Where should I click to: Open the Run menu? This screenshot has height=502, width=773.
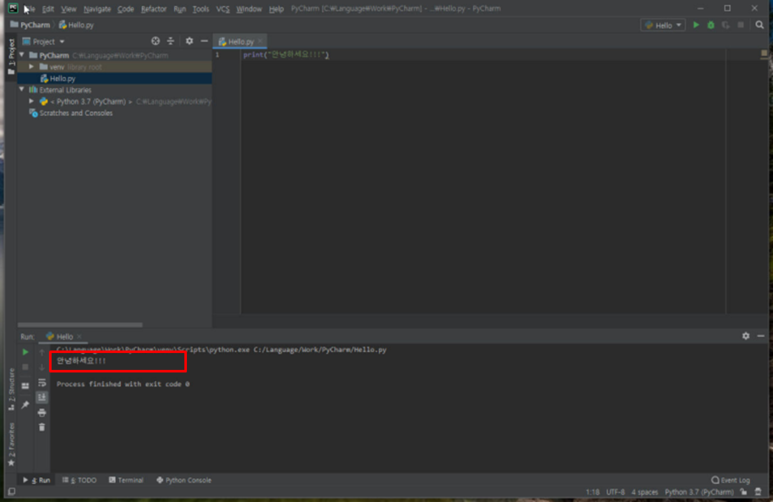180,9
